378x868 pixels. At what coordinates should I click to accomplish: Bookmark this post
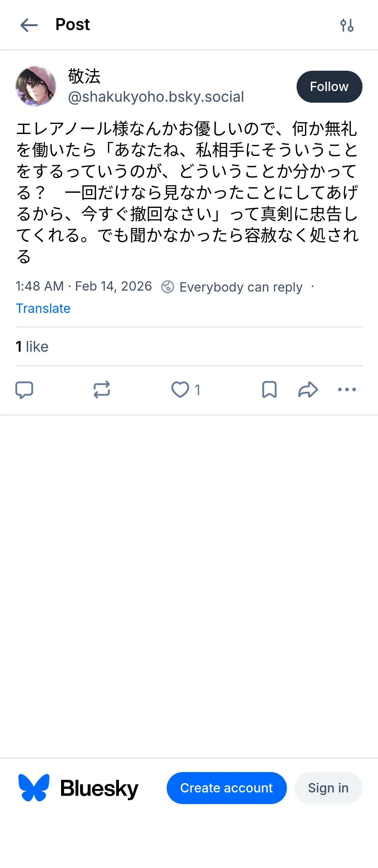[269, 390]
